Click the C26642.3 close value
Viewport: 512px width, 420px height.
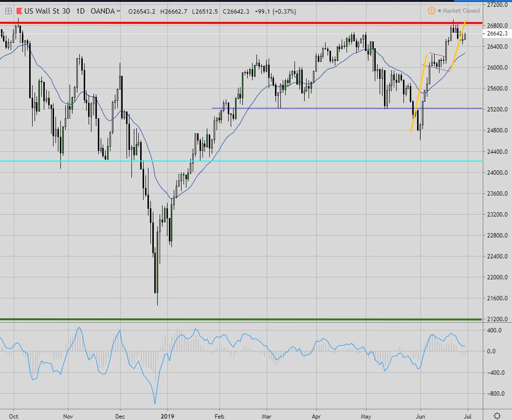coord(236,11)
